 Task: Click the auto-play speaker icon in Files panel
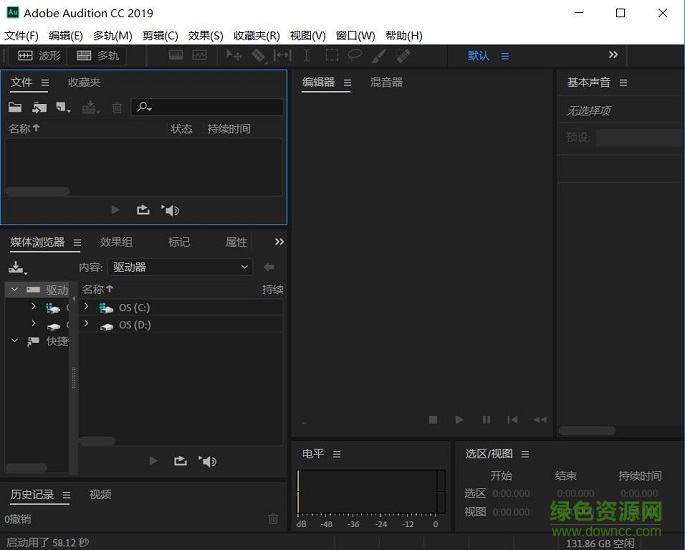click(171, 210)
